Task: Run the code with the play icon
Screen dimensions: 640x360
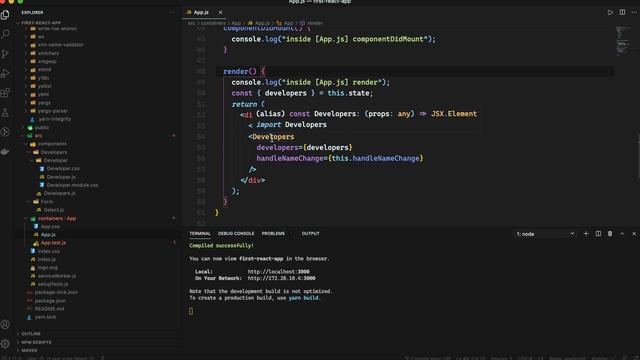Action: [610, 13]
